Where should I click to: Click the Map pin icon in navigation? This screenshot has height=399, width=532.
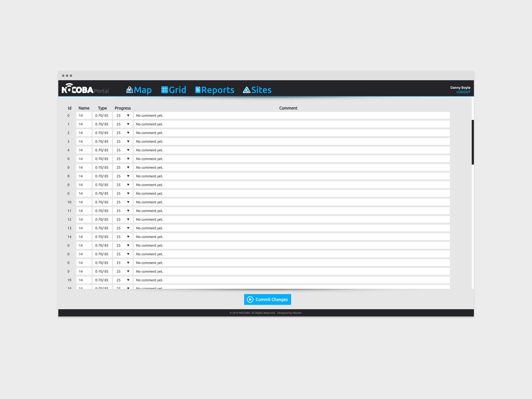tap(129, 90)
